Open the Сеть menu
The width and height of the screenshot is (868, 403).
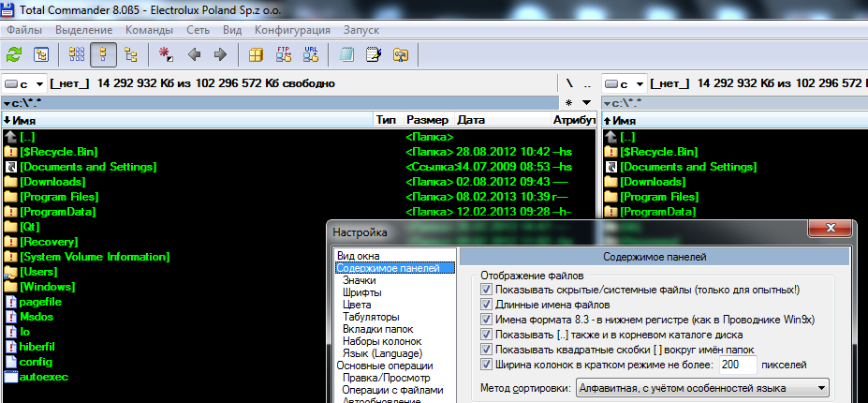pos(198,30)
